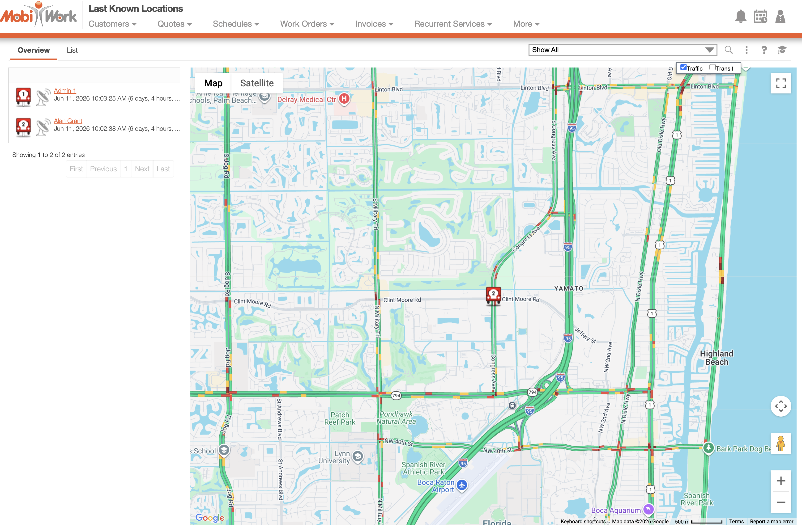Image resolution: width=802 pixels, height=532 pixels.
Task: Open the Invoices dropdown menu
Action: point(374,24)
